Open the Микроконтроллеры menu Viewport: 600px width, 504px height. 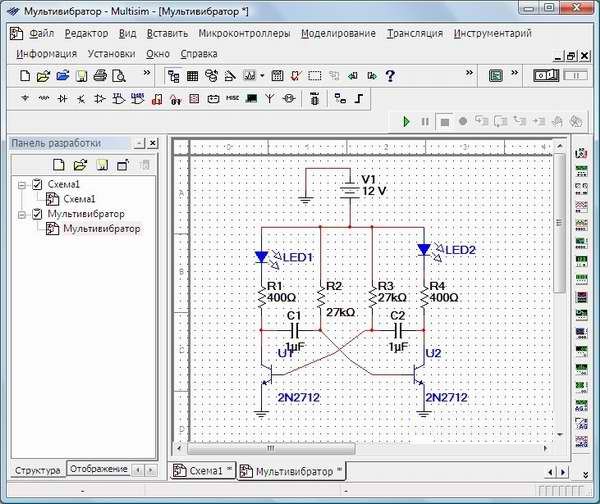tap(244, 34)
